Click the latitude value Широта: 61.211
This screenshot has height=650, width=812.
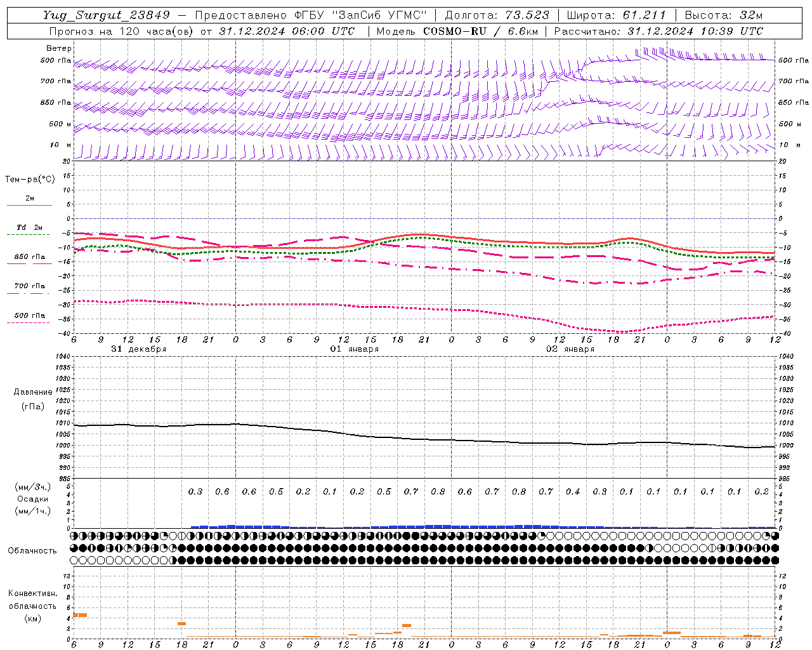click(x=616, y=15)
